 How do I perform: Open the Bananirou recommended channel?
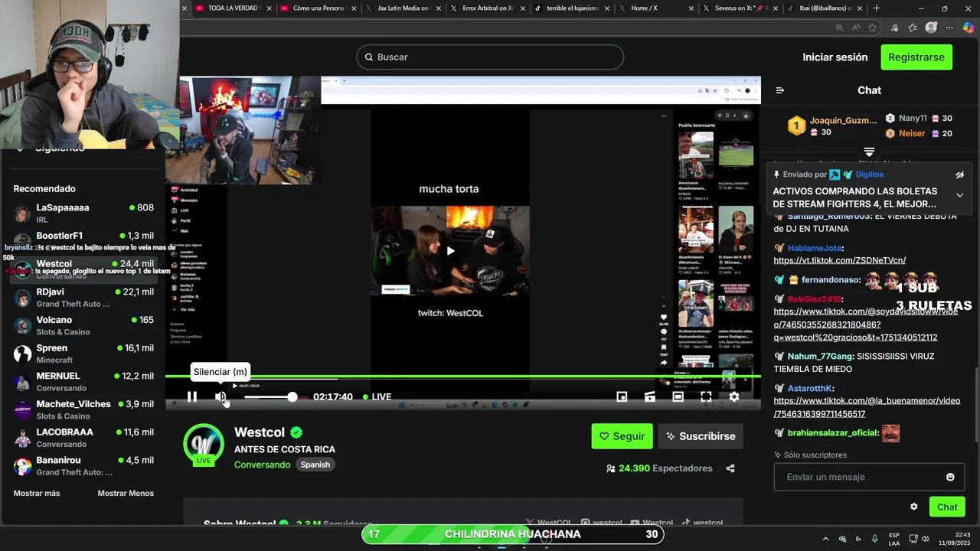point(83,466)
